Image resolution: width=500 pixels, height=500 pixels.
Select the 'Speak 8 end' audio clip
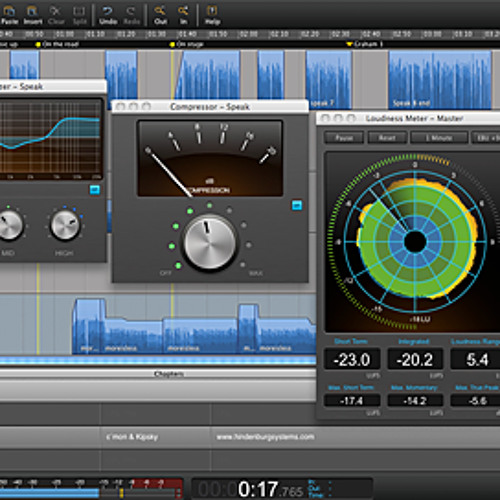(440, 80)
